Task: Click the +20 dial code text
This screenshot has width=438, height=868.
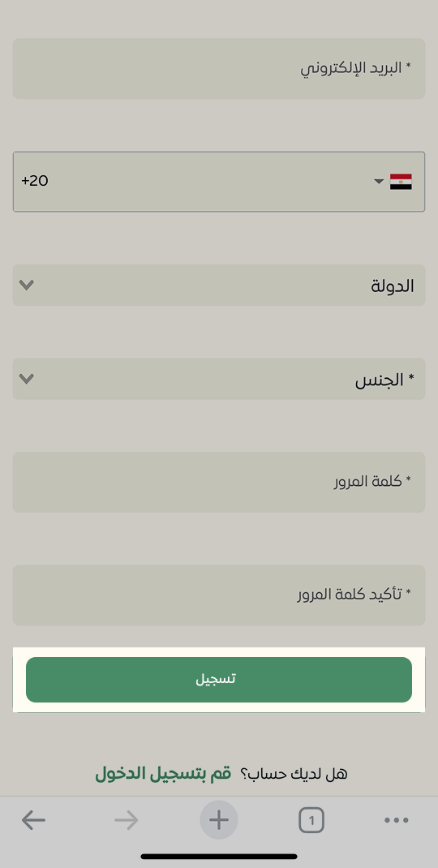Action: pos(35,181)
